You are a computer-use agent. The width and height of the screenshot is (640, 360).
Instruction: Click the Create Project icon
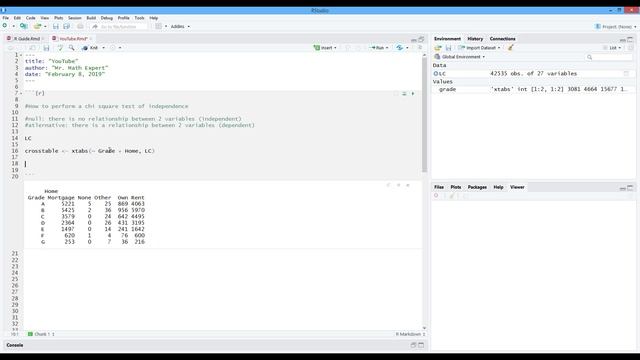tap(24, 26)
